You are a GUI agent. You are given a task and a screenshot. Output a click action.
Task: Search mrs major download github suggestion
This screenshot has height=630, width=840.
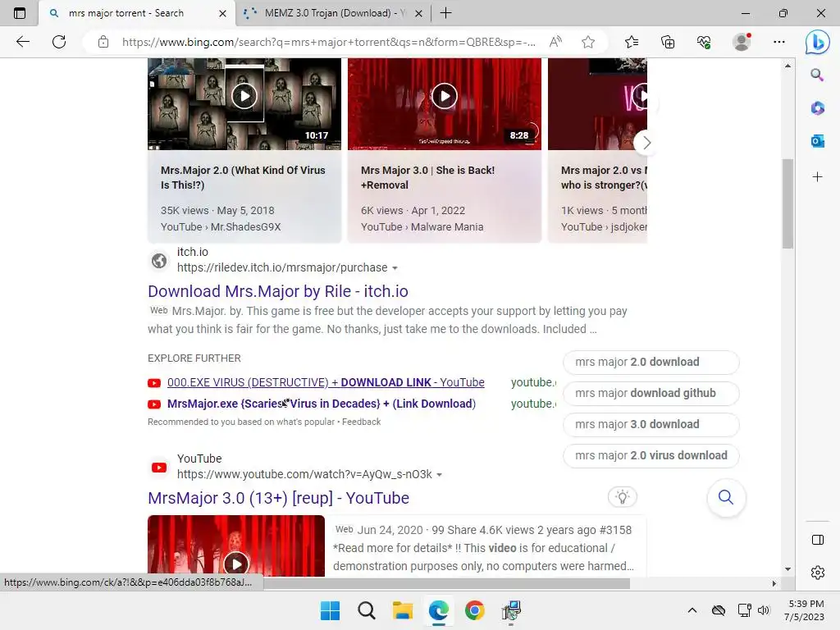[x=651, y=393]
